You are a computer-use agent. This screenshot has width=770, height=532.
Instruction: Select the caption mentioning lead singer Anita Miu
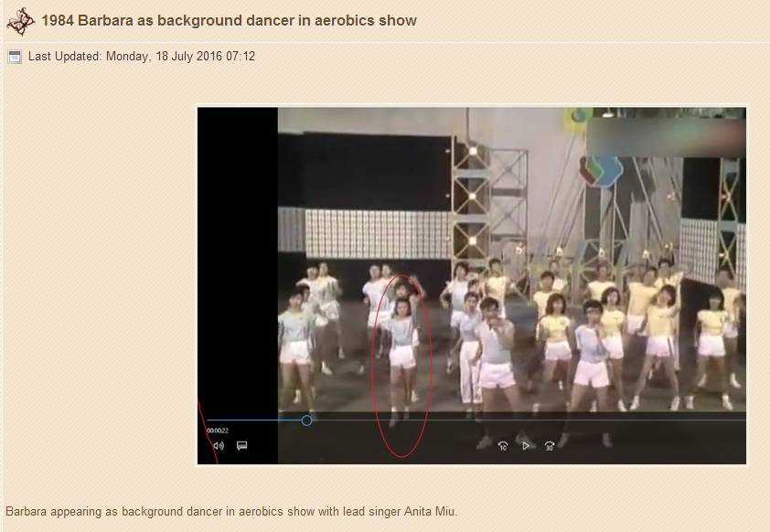[231, 511]
